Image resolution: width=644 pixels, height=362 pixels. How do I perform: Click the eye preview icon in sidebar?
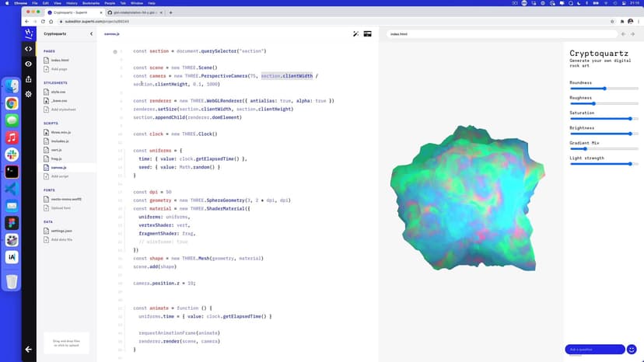click(x=29, y=64)
